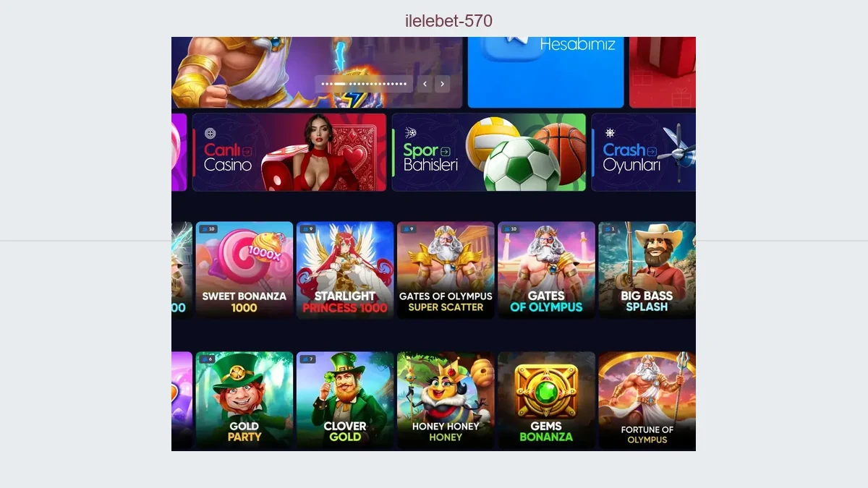Open the Gold Party slot thumbnail
Screen dimensions: 868x488
pyautogui.click(x=244, y=400)
